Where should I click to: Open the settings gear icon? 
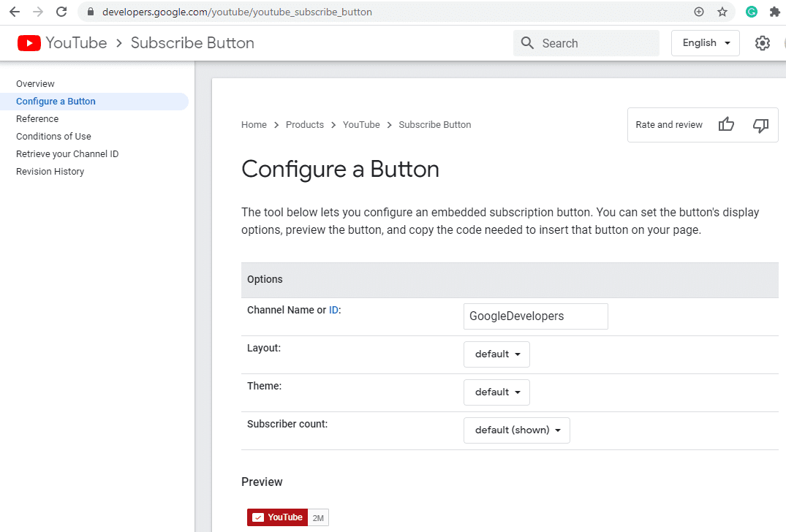[x=762, y=43]
